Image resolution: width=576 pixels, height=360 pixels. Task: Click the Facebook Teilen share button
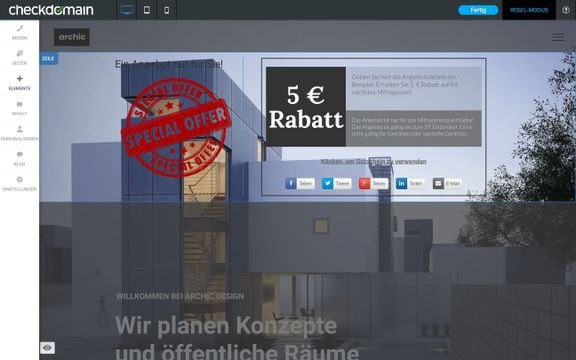pos(300,183)
